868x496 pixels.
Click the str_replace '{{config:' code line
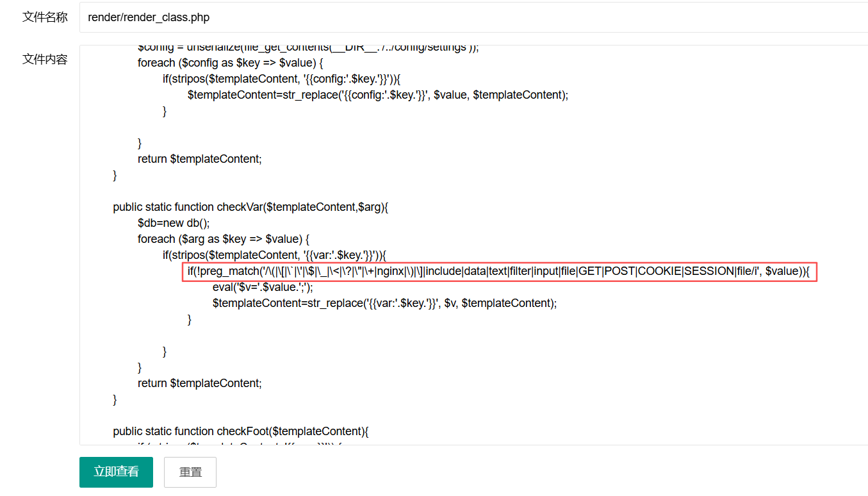click(378, 95)
